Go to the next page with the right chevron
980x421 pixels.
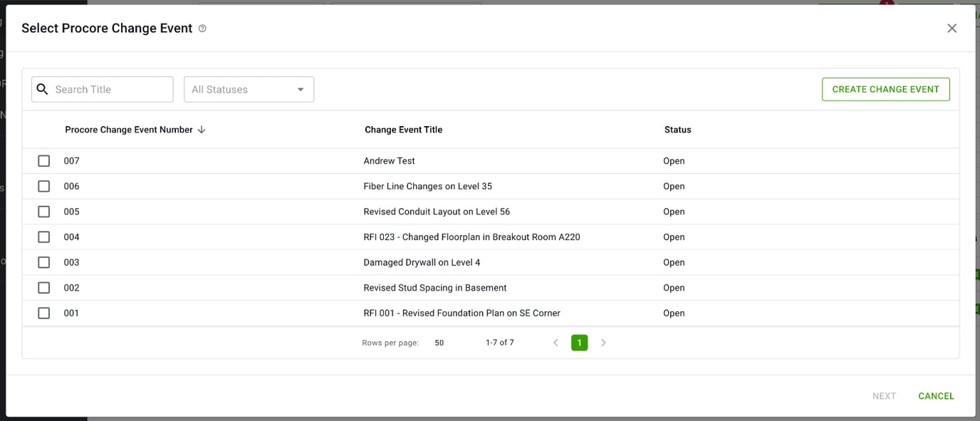(x=603, y=343)
